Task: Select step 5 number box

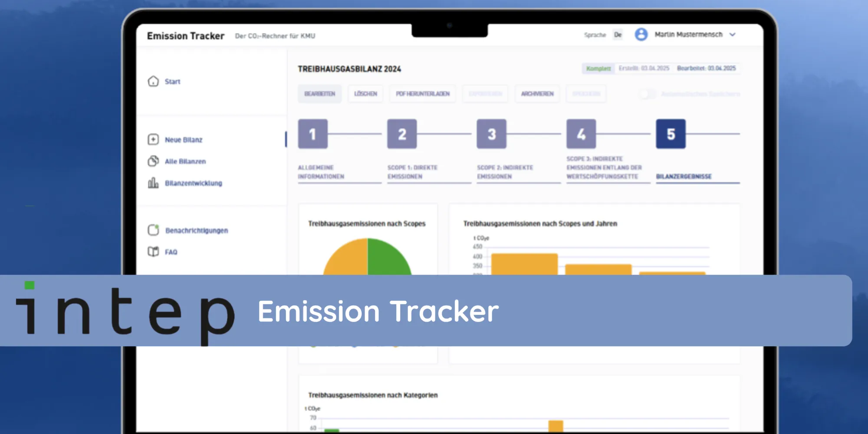Action: point(671,134)
